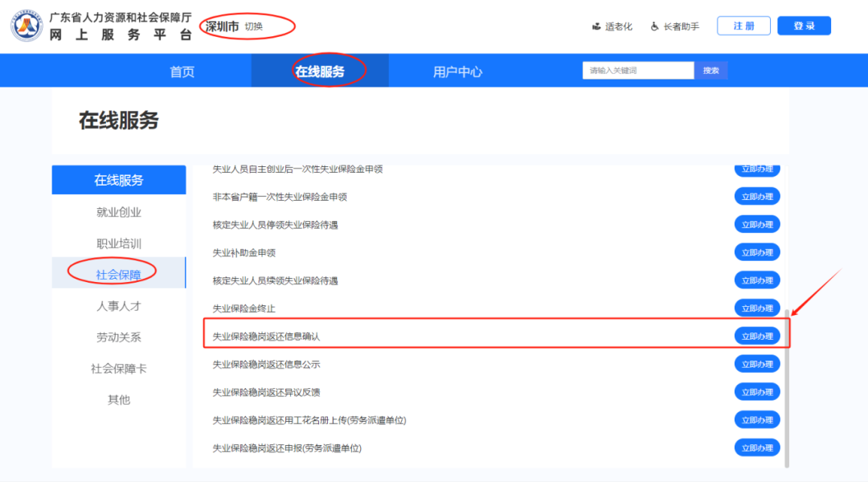Click the service list vertical scrollbar
The image size is (868, 482).
787,394
